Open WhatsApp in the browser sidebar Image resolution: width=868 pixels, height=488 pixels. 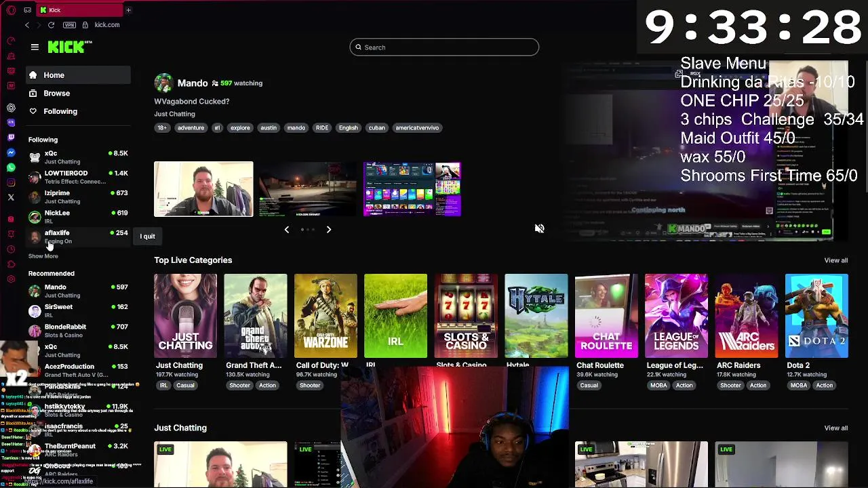click(11, 167)
